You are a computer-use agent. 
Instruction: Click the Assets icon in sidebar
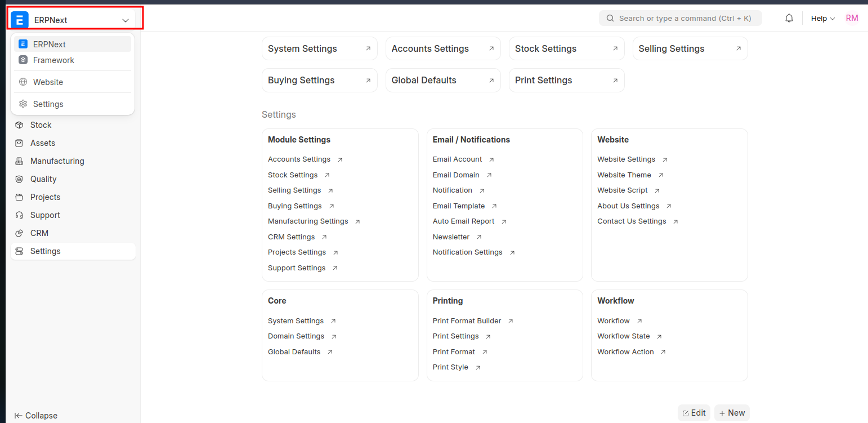pyautogui.click(x=19, y=143)
